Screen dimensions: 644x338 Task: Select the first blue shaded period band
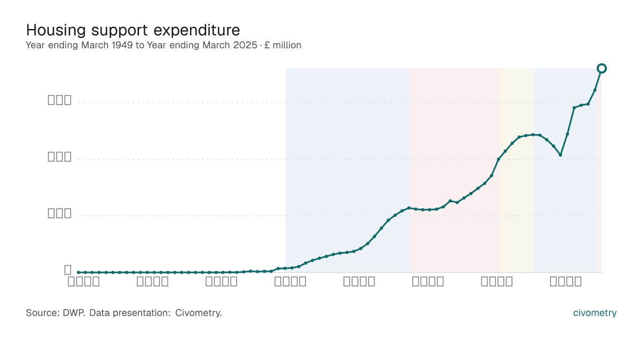click(x=347, y=170)
